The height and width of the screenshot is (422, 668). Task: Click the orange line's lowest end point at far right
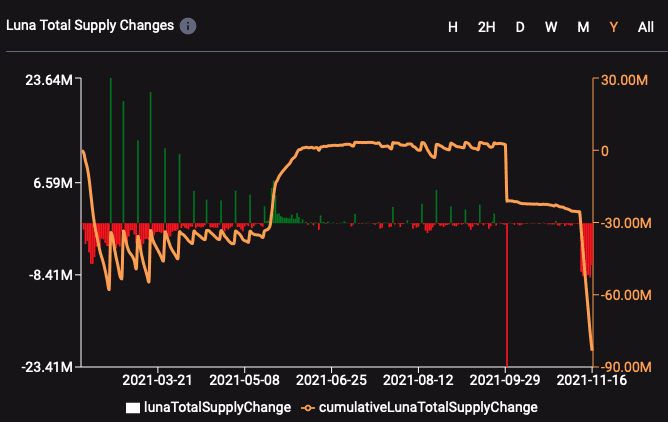592,349
